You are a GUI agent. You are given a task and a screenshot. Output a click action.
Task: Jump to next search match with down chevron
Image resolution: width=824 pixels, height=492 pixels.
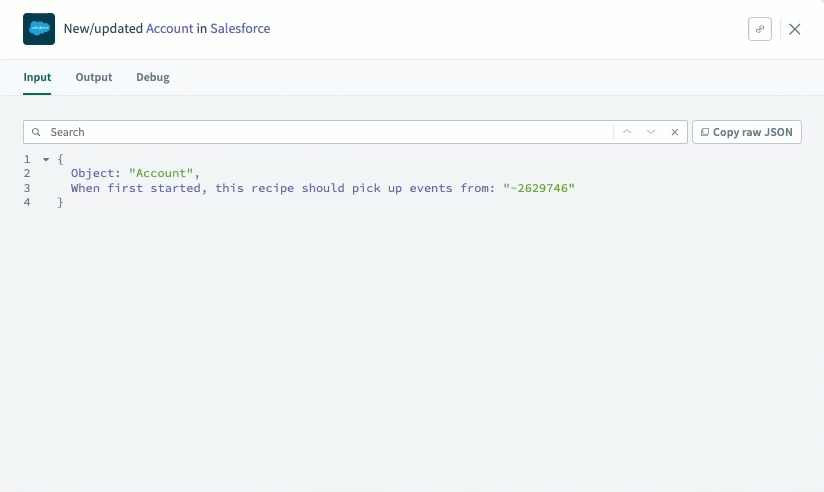651,132
